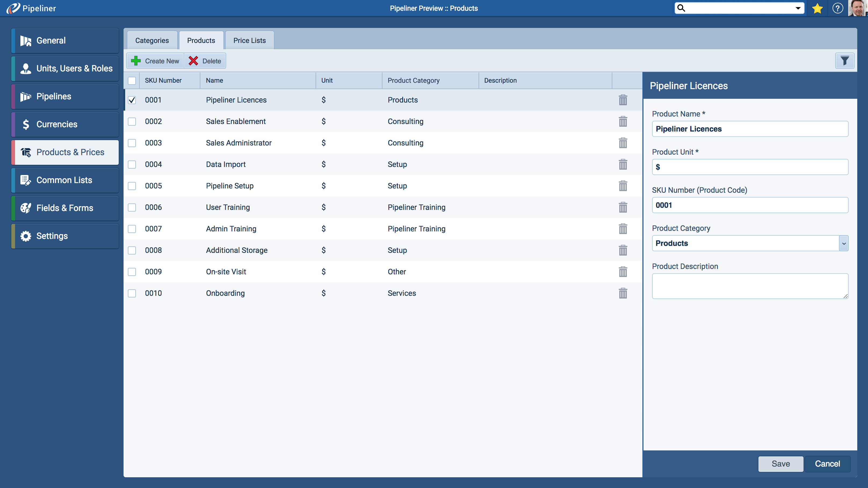Switch to the Price Lists tab
868x488 pixels.
249,41
